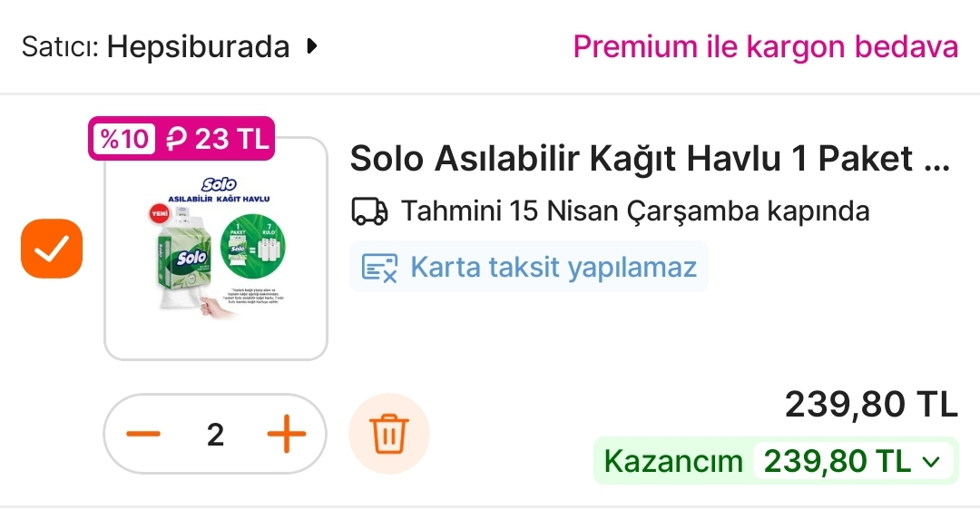Expand the Kazancım chevron dropdown
Image resolution: width=980 pixels, height=510 pixels.
[931, 462]
